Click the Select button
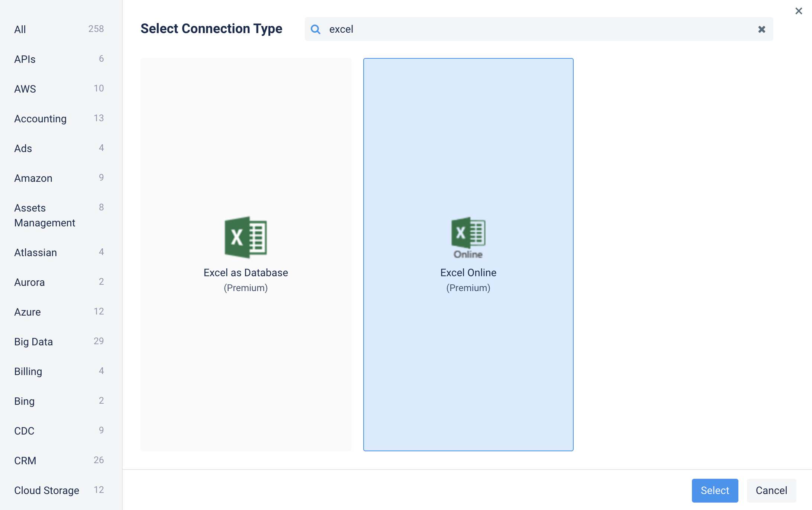The width and height of the screenshot is (812, 510). point(715,490)
